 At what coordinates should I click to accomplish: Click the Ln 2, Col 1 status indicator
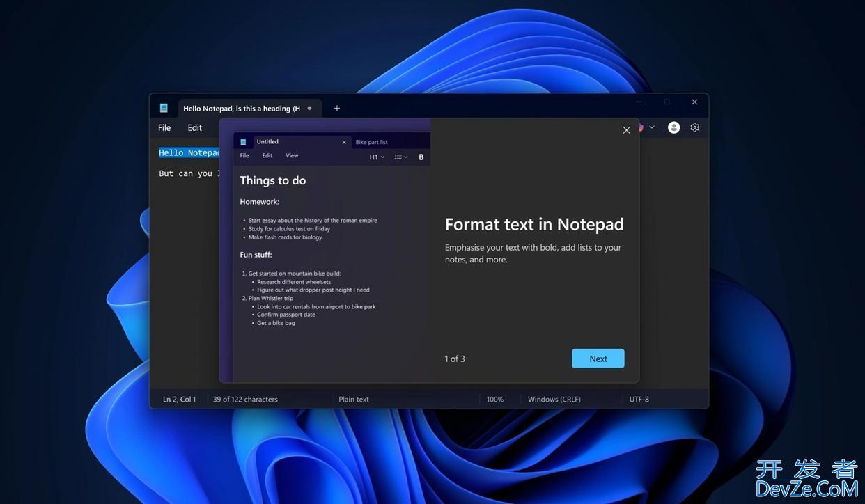point(179,400)
